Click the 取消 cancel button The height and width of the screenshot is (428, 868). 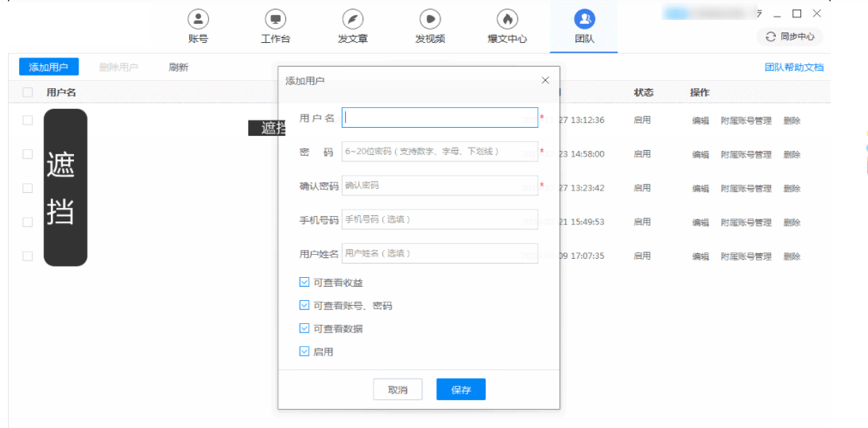[x=397, y=390]
